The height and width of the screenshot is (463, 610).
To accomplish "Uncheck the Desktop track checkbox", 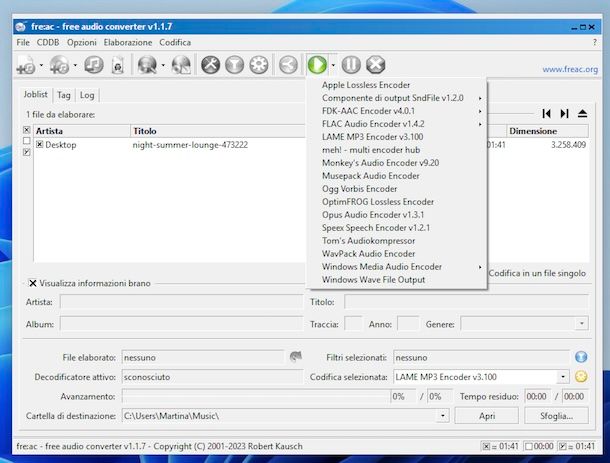I will click(x=40, y=145).
